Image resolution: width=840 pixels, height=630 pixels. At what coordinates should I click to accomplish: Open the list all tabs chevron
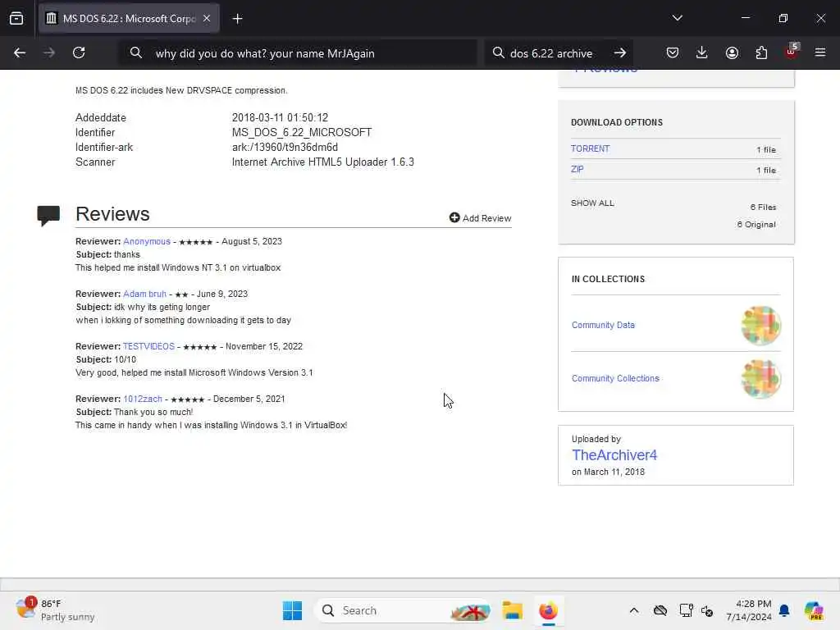pos(677,18)
